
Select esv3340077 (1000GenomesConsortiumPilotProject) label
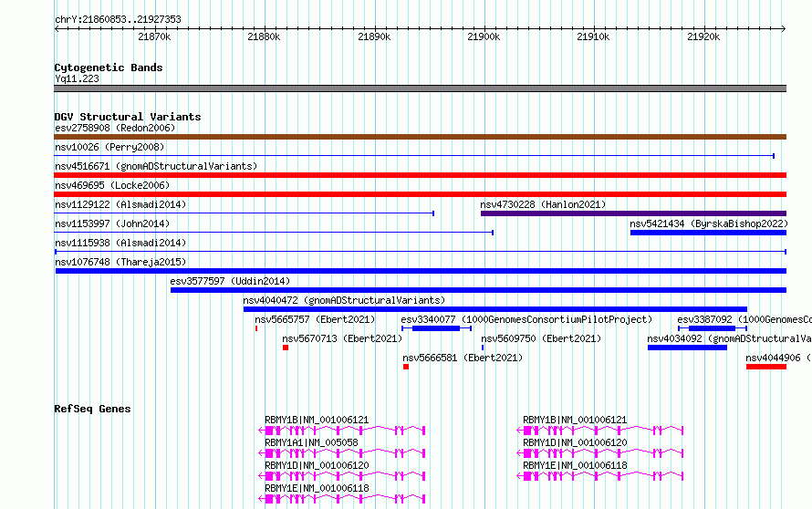526,319
